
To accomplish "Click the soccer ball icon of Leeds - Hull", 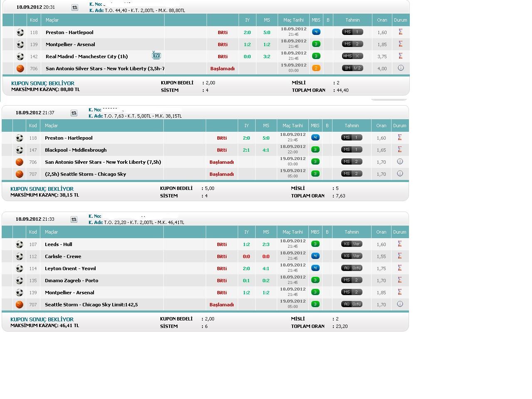I will tap(19, 244).
